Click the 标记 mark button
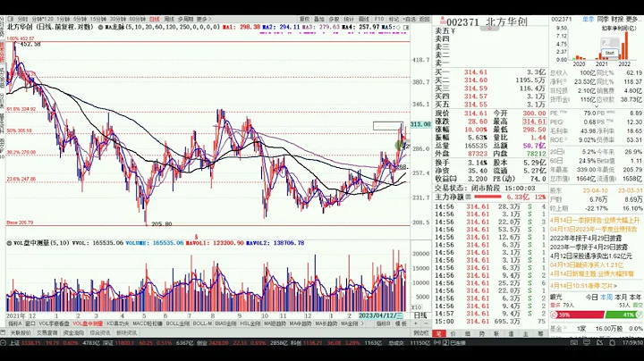 394,20
